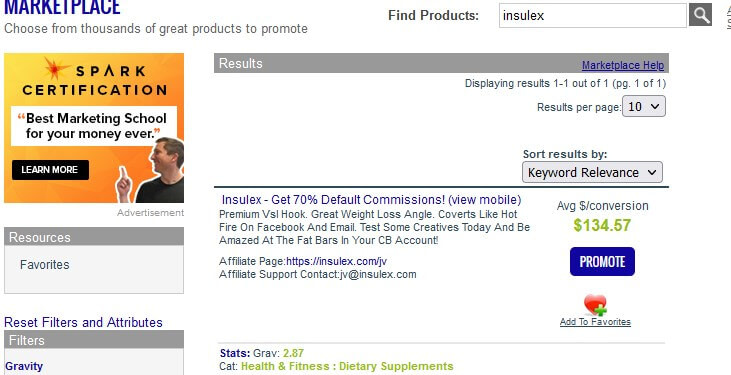Click the Find Products search field

(593, 15)
